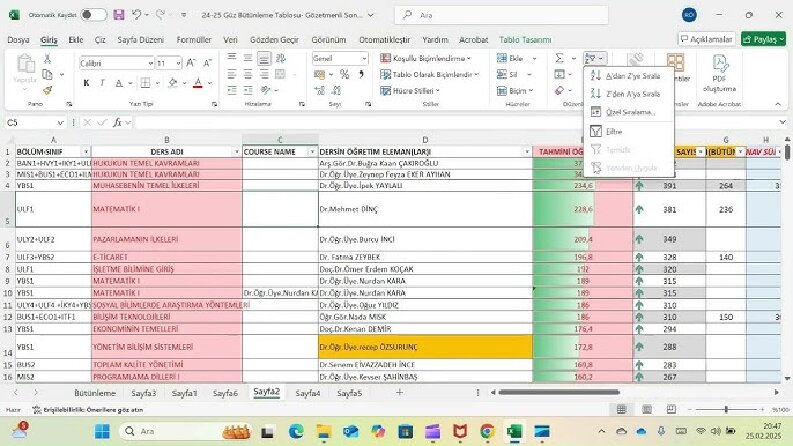This screenshot has height=446, width=793.
Task: Decrease font size with smaller A icon
Action: click(x=207, y=63)
